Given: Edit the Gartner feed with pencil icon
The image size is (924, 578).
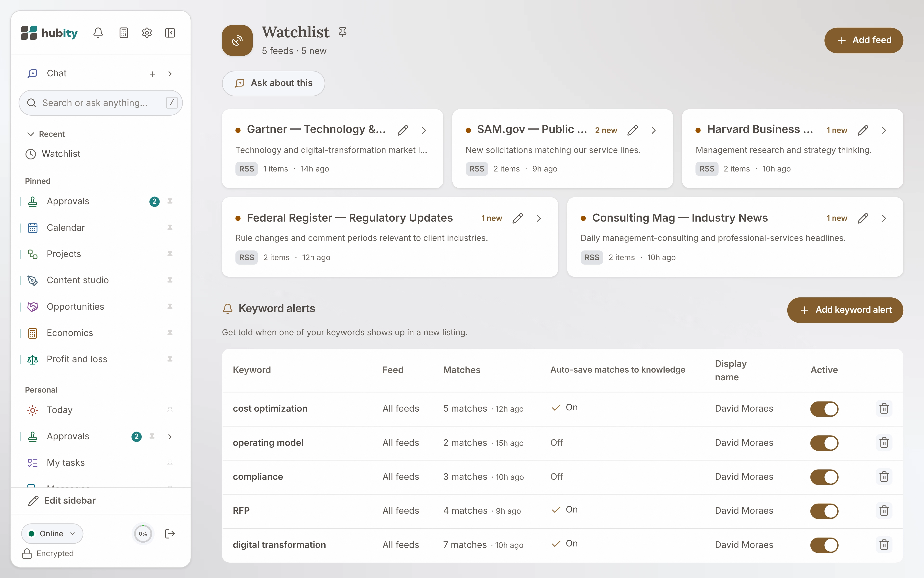Looking at the screenshot, I should pos(403,130).
